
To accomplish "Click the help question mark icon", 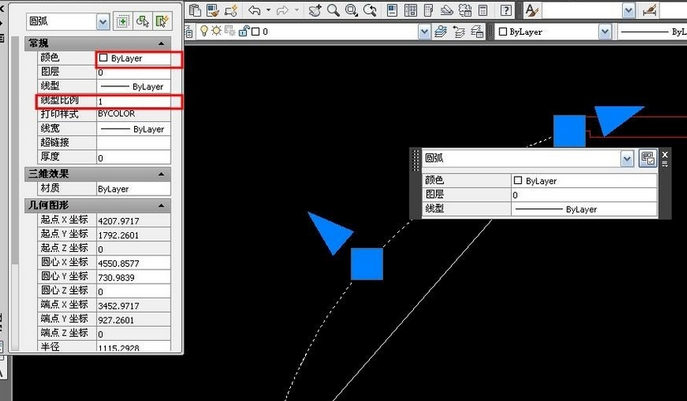I will pos(506,10).
